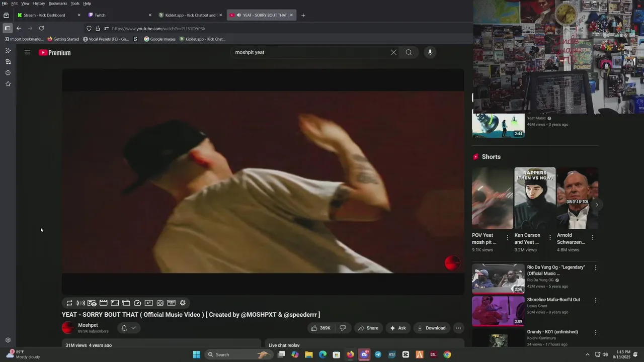Click the resize player icon in the enhancer toolbar

115,303
